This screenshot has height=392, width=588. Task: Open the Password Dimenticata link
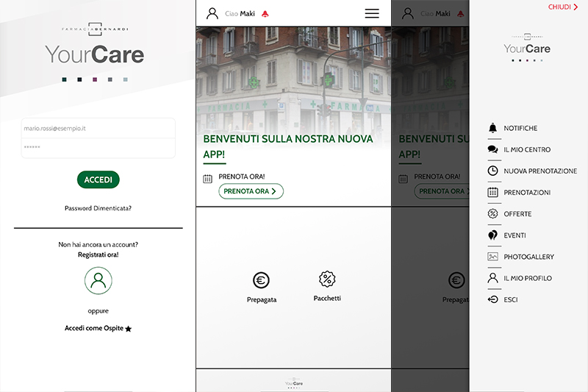coord(98,208)
